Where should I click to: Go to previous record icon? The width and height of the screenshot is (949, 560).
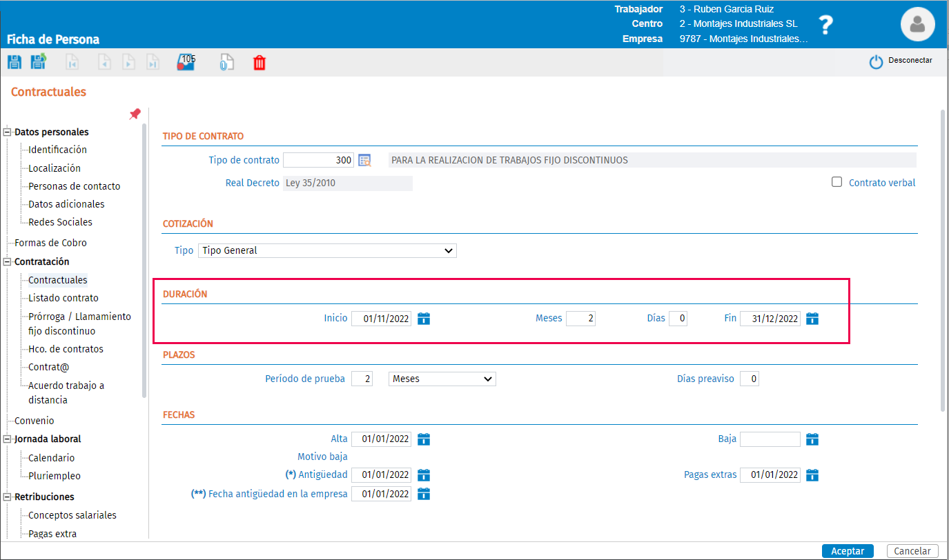[x=104, y=63]
